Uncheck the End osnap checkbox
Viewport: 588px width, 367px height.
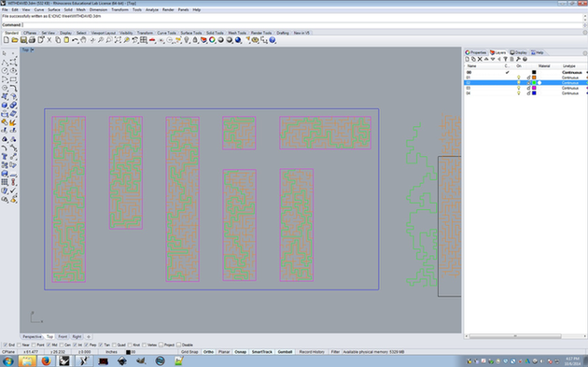click(x=6, y=345)
